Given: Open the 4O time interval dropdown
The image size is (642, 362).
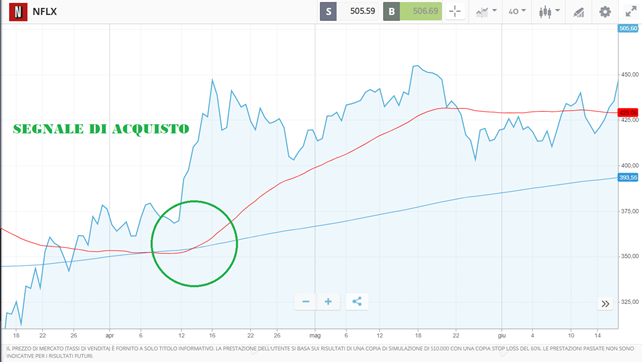Looking at the screenshot, I should coord(517,11).
